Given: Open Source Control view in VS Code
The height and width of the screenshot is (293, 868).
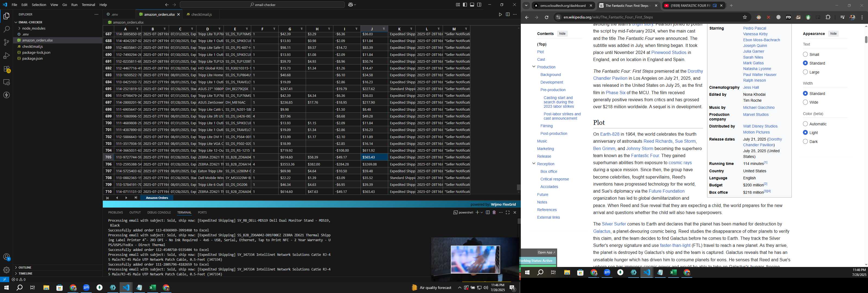Looking at the screenshot, I should click(x=7, y=43).
